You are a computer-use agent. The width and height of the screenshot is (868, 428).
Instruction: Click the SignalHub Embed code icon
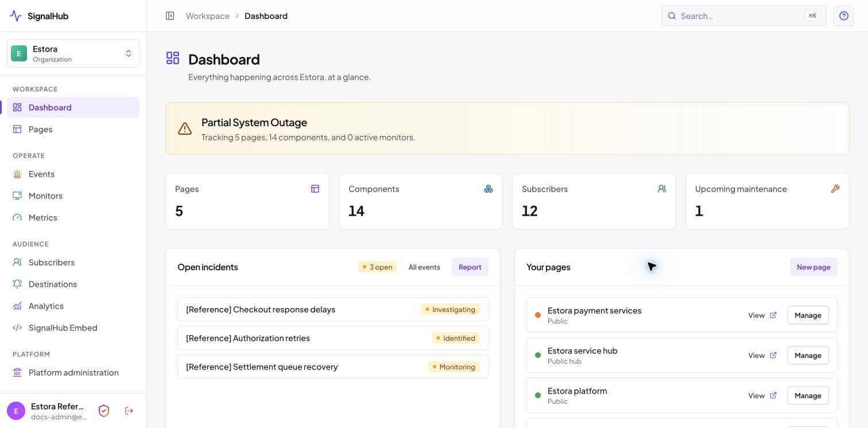[17, 328]
